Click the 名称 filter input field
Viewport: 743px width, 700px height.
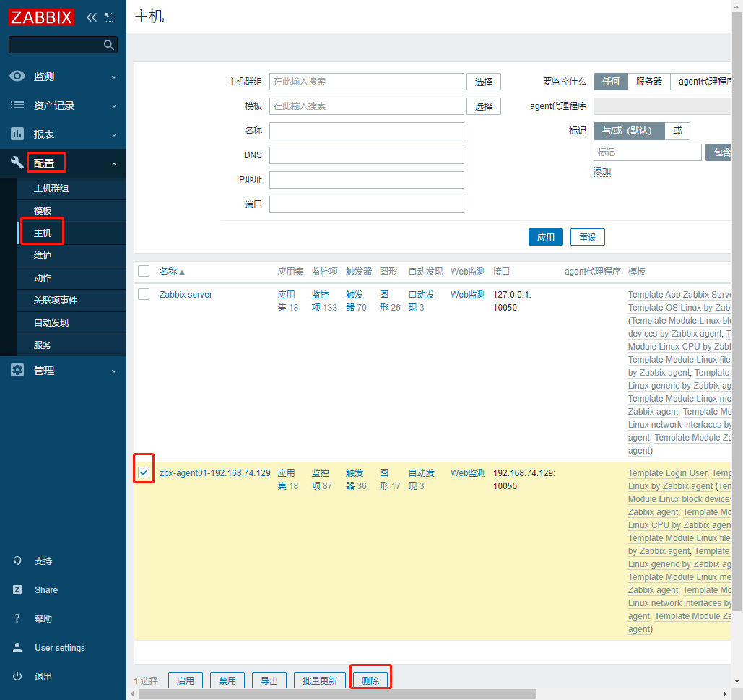tap(366, 131)
